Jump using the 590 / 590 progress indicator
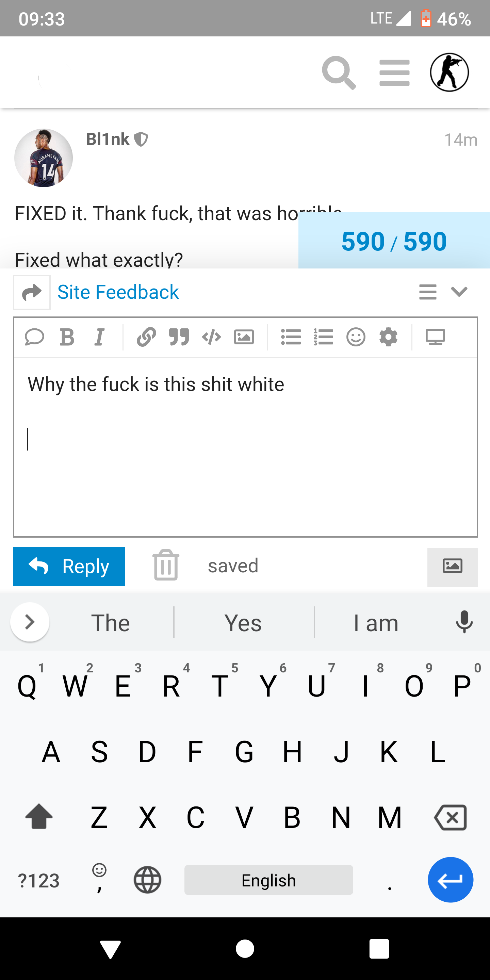This screenshot has width=490, height=980. [x=394, y=241]
